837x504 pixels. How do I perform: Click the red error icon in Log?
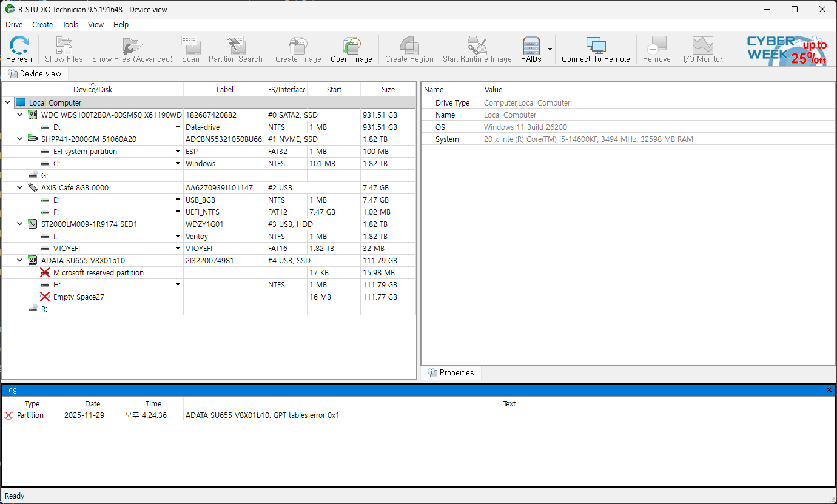(x=8, y=415)
